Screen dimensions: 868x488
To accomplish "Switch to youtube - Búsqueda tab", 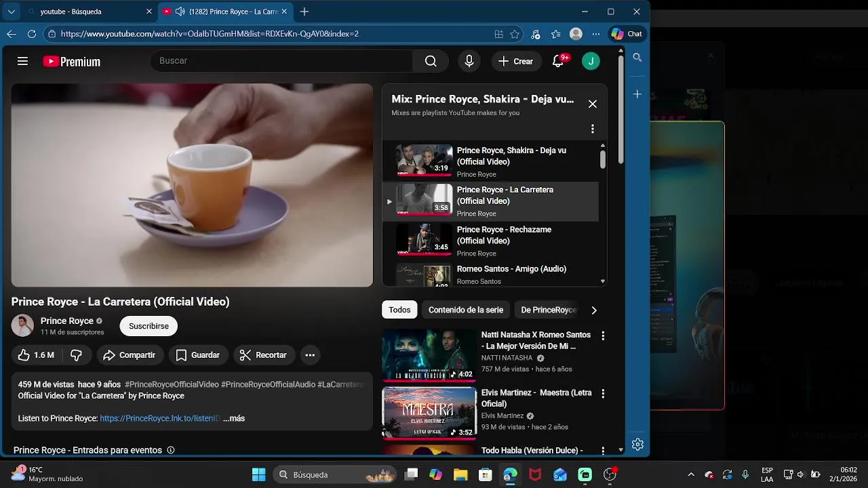I will point(88,12).
